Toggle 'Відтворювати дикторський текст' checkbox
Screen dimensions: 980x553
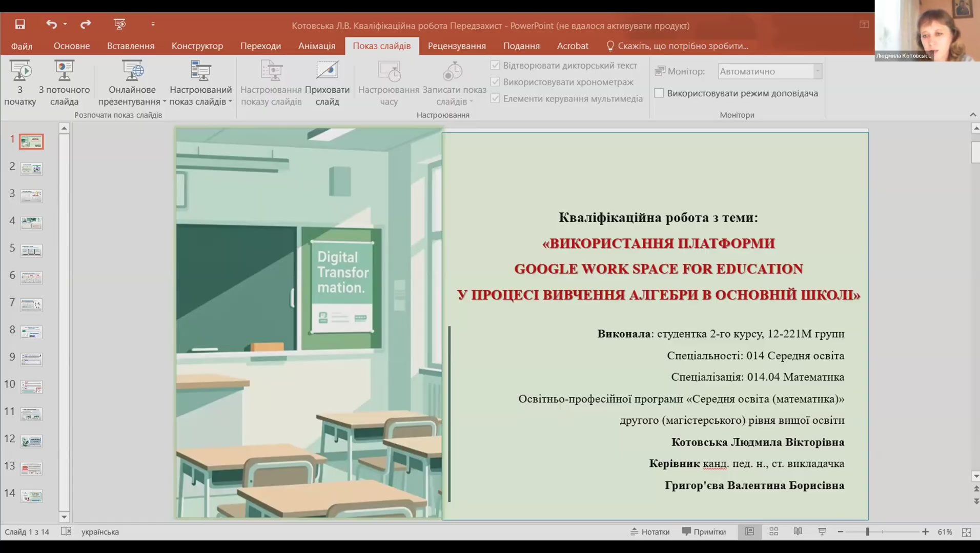pos(495,66)
